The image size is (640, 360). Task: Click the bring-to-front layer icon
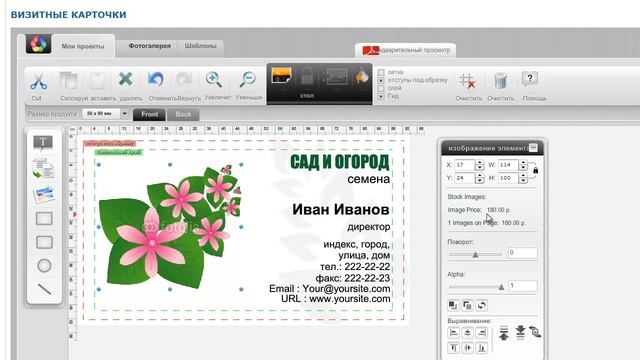[453, 305]
